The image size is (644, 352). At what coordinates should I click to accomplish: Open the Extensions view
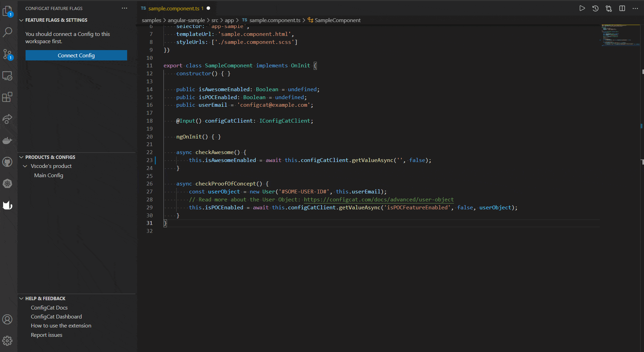8,97
